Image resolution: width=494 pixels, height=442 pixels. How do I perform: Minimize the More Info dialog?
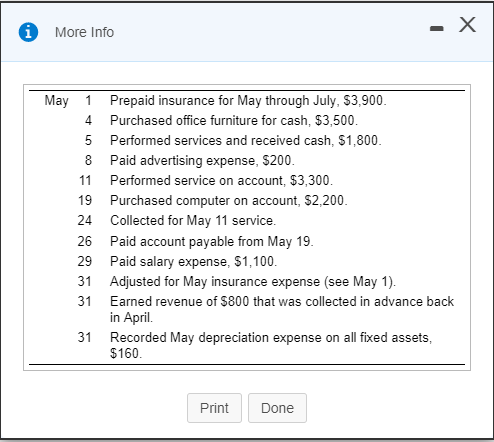pyautogui.click(x=436, y=29)
